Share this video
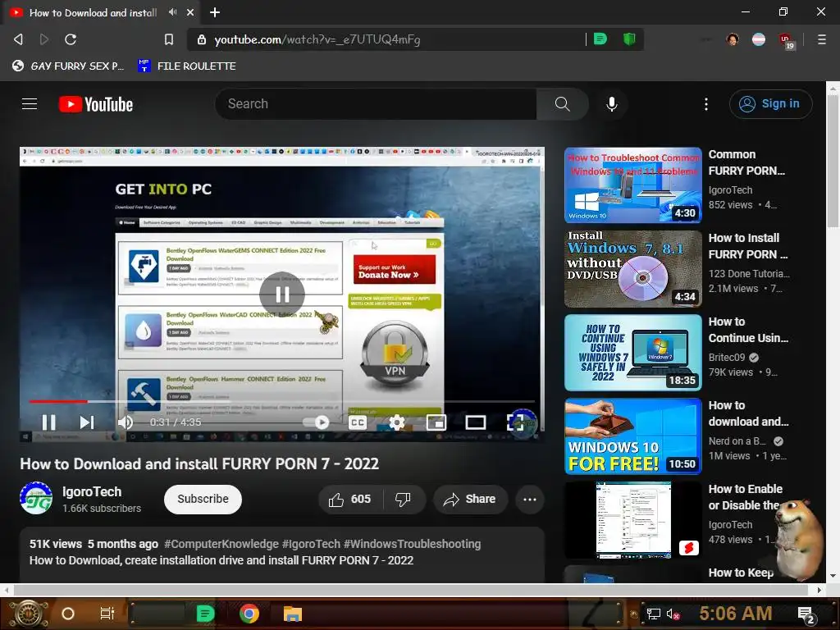Image resolution: width=840 pixels, height=630 pixels. click(470, 500)
